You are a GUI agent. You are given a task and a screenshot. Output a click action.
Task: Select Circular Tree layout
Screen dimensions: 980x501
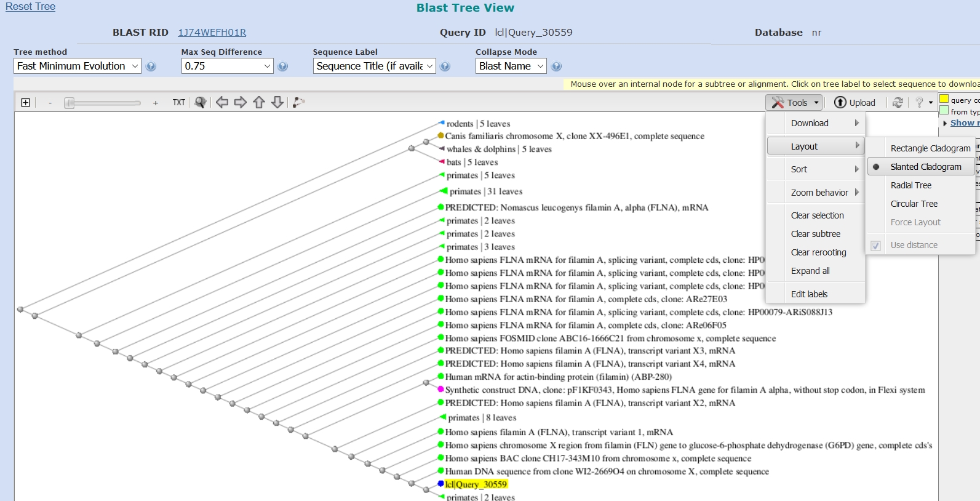(922, 204)
